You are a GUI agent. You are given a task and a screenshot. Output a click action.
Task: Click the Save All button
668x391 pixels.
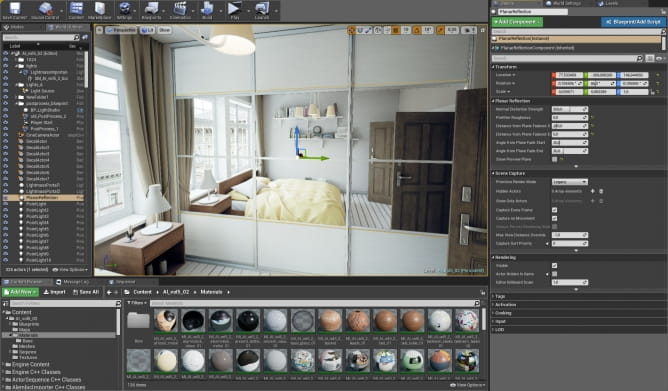(x=86, y=292)
